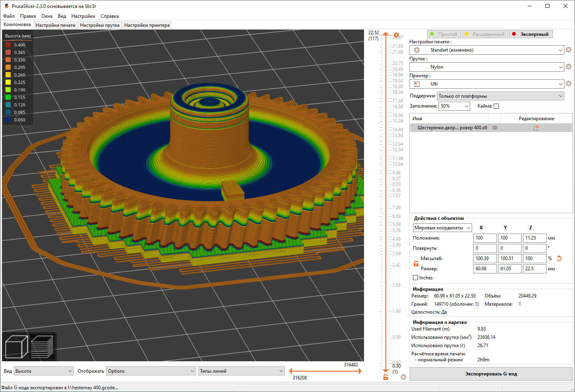The height and width of the screenshot is (392, 575).
Task: Select Простой mode
Action: point(444,34)
